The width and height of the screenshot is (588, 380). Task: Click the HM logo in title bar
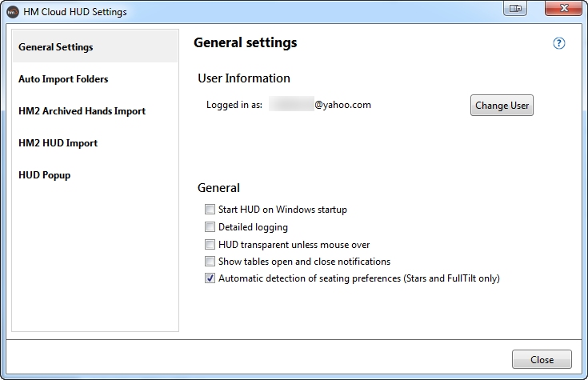click(13, 12)
